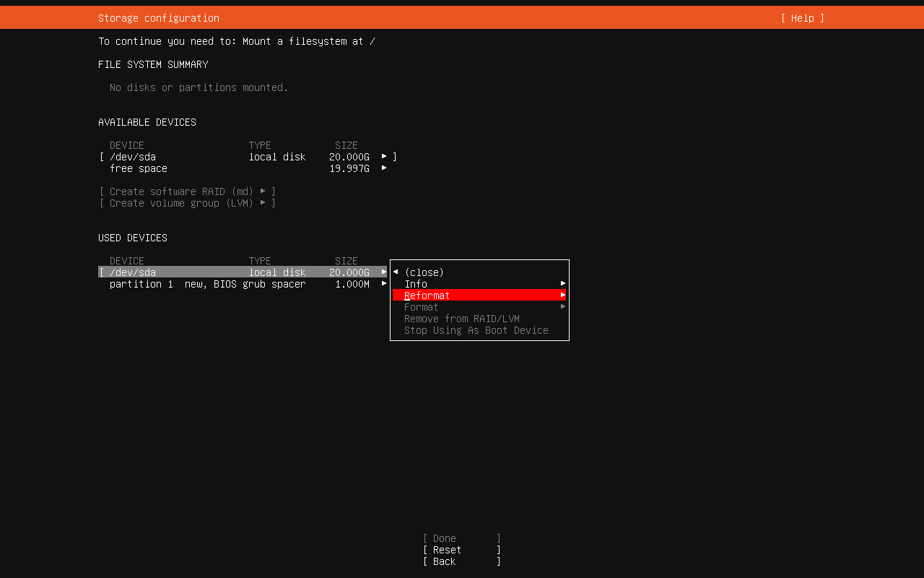Screen dimensions: 924x578
Task: Click the Format option in popup
Action: pos(421,307)
